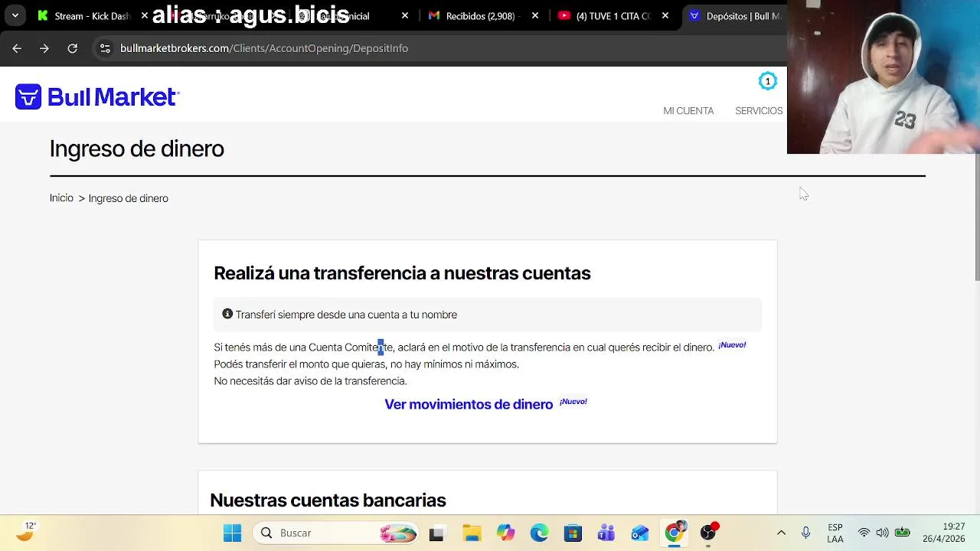
Task: Show hidden system tray icons
Action: tap(781, 533)
